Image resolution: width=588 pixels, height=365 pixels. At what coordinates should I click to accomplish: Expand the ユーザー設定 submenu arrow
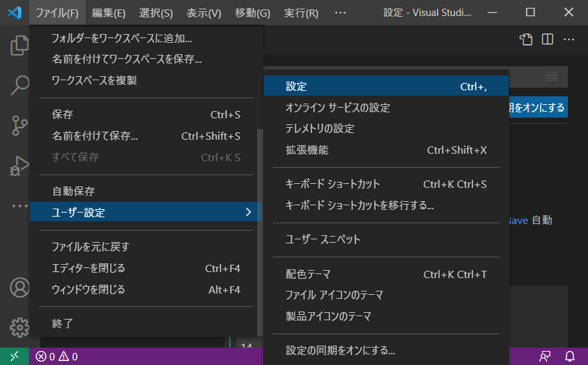point(249,212)
